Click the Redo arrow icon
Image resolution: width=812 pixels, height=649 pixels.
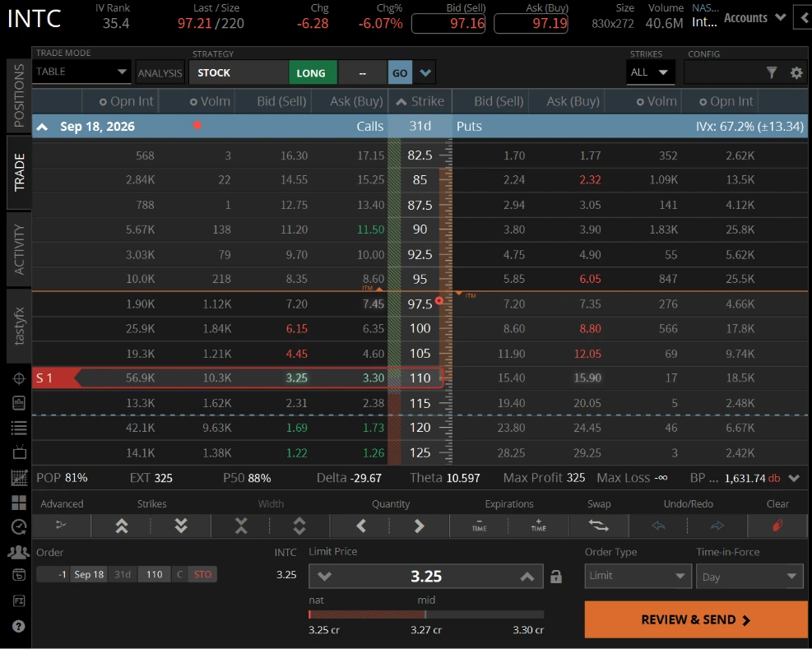click(x=717, y=526)
